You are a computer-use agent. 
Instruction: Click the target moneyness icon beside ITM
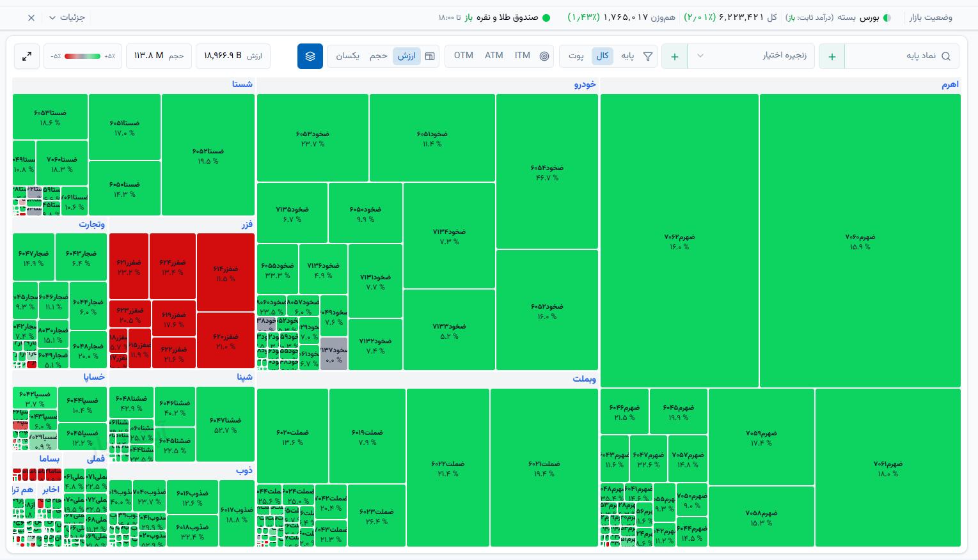544,56
